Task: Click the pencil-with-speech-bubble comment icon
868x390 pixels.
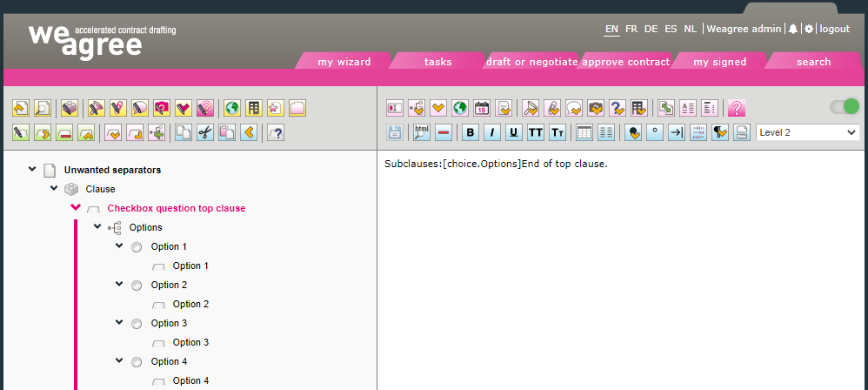Action: click(140, 108)
